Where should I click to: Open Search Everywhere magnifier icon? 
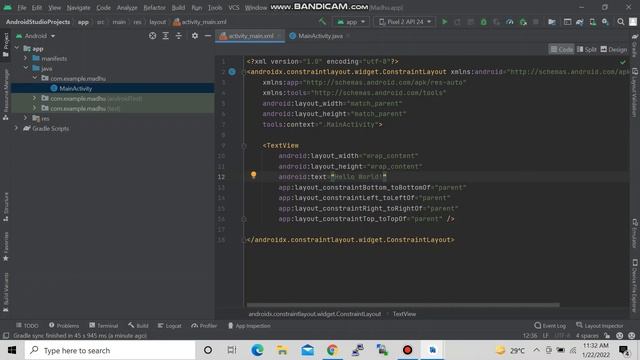(x=620, y=22)
